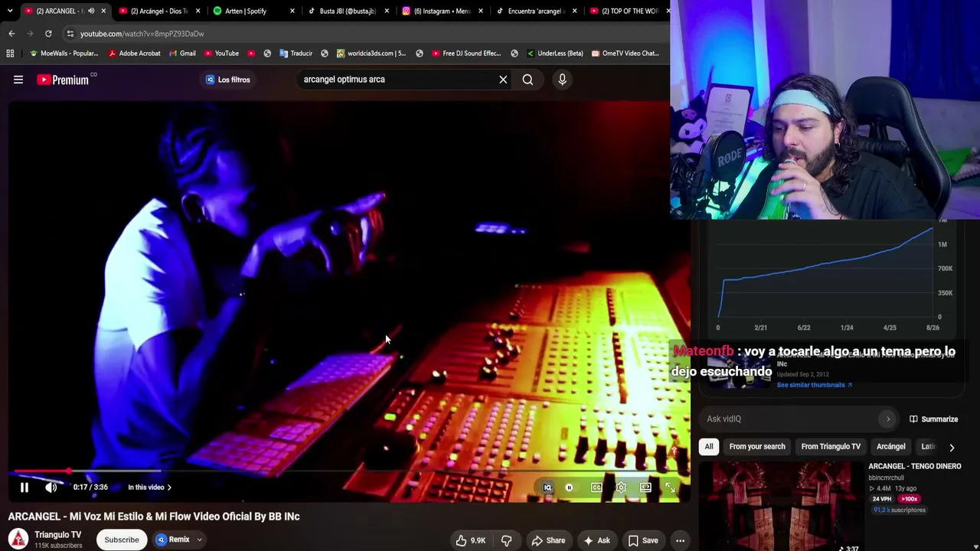Viewport: 980px width, 551px height.
Task: Open the Triangulo TV channel name link
Action: pos(57,535)
